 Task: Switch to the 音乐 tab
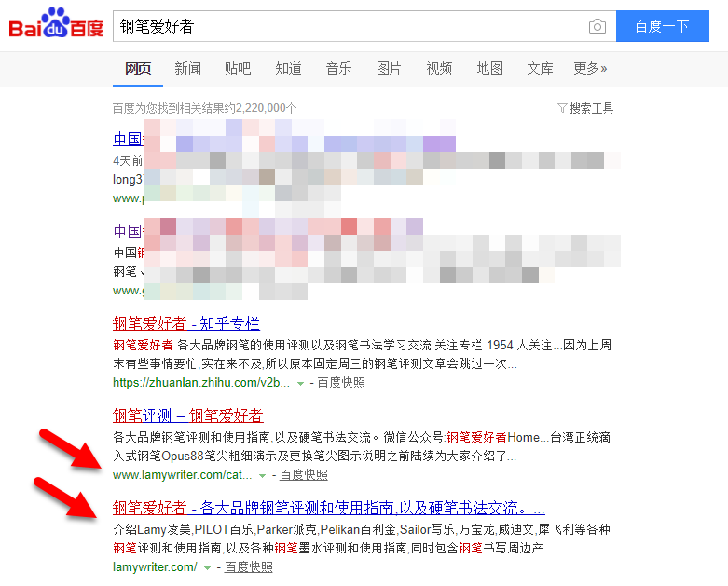(338, 68)
